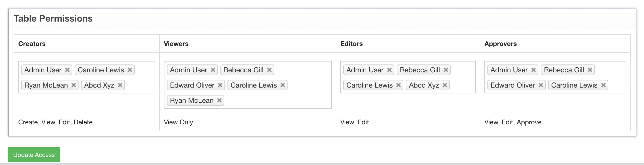Screen dimensions: 644x165
Task: Remove Edward Oliver from Approvers
Action: click(x=541, y=85)
